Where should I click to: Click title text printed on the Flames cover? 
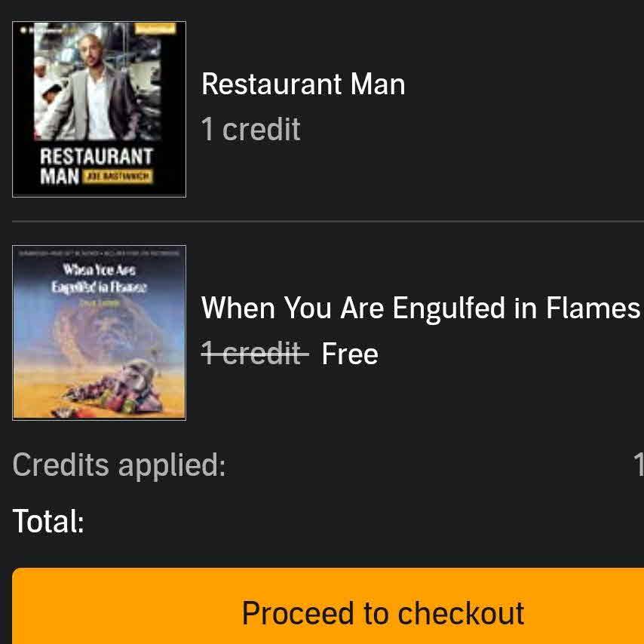[99, 278]
